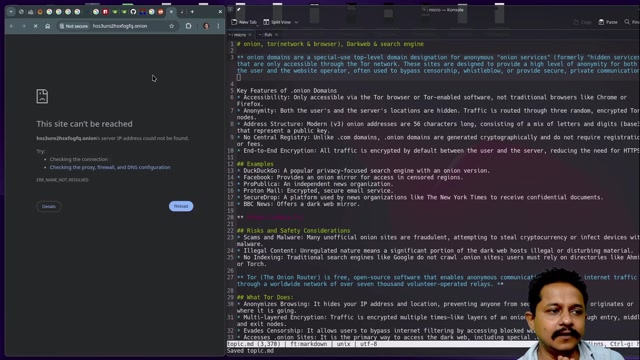Select the ERR_NAME_NOT_RESOLVED error code text
Image resolution: width=640 pixels, height=360 pixels.
pyautogui.click(x=62, y=180)
